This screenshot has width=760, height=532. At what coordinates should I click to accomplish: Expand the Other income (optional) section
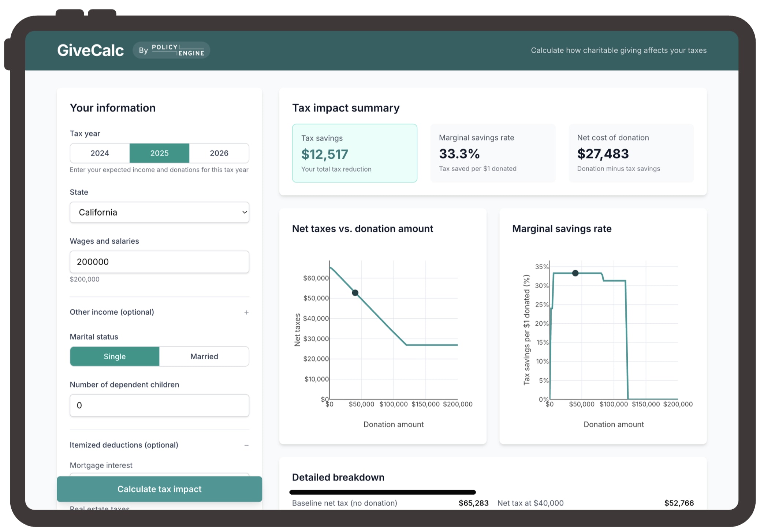(x=112, y=312)
